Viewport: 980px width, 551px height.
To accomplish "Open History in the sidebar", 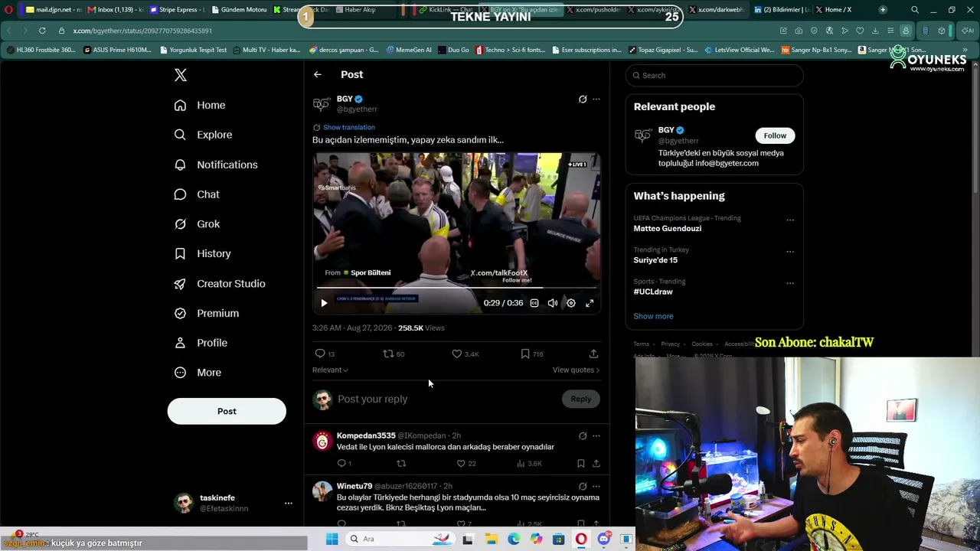I will 202,253.
